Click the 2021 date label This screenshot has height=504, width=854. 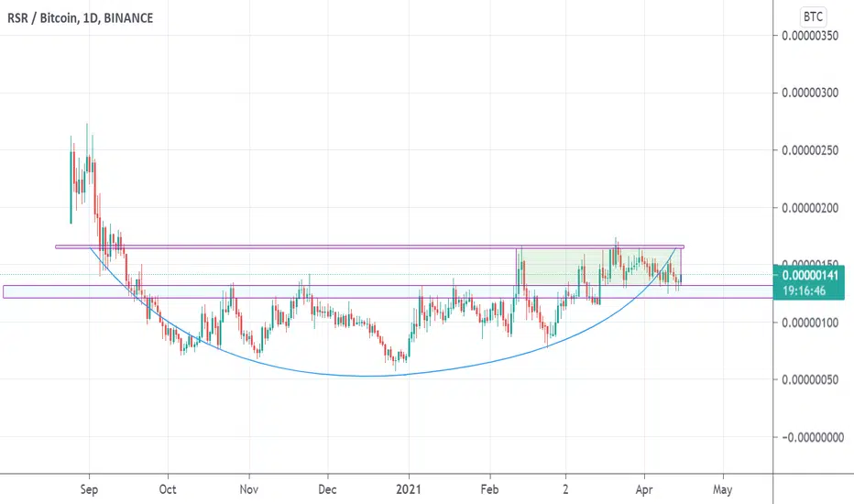409,489
